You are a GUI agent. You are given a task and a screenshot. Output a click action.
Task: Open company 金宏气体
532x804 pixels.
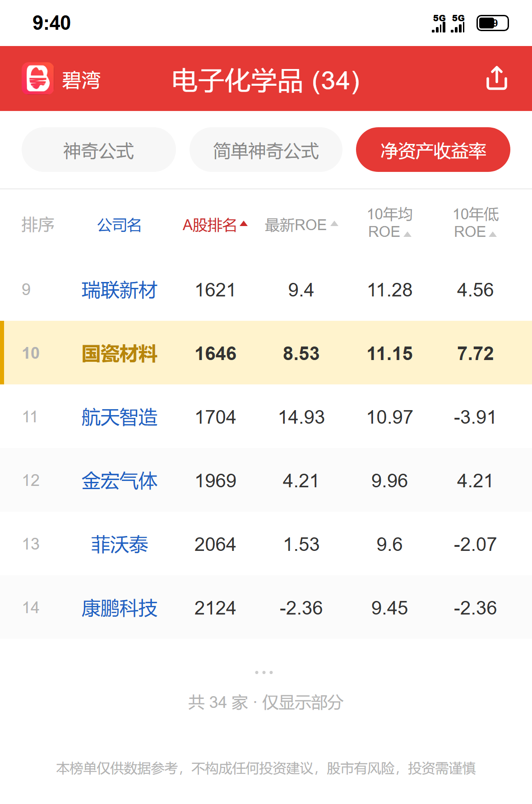pyautogui.click(x=120, y=481)
